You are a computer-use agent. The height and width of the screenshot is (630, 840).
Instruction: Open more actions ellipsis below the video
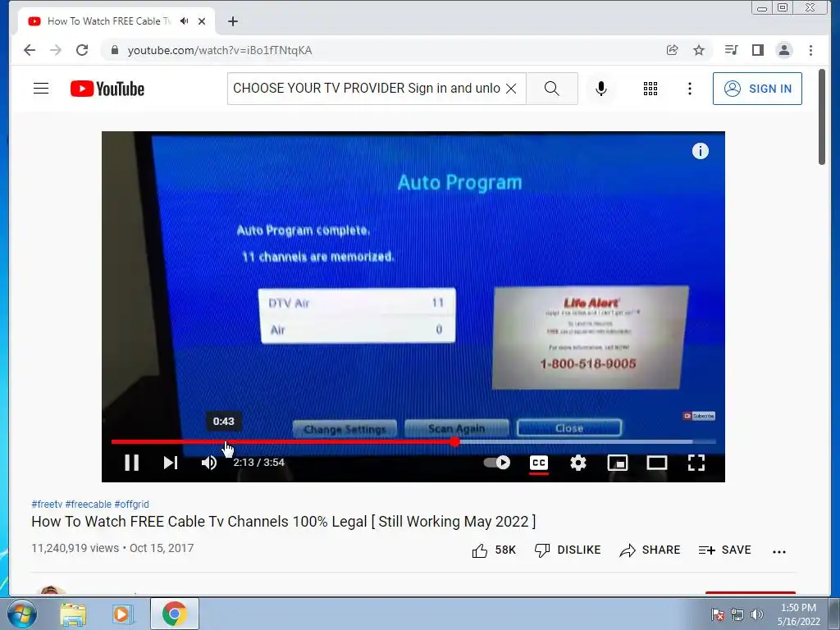pos(779,551)
